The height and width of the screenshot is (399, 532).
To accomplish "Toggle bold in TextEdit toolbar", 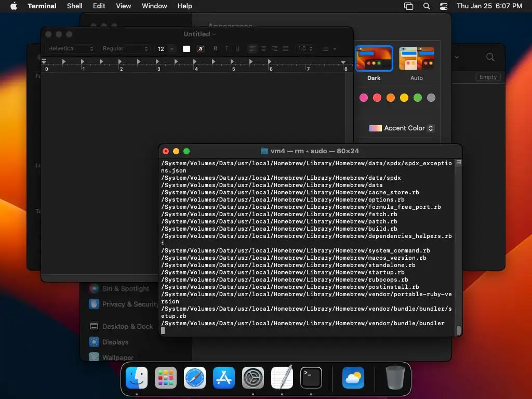I will tap(215, 48).
